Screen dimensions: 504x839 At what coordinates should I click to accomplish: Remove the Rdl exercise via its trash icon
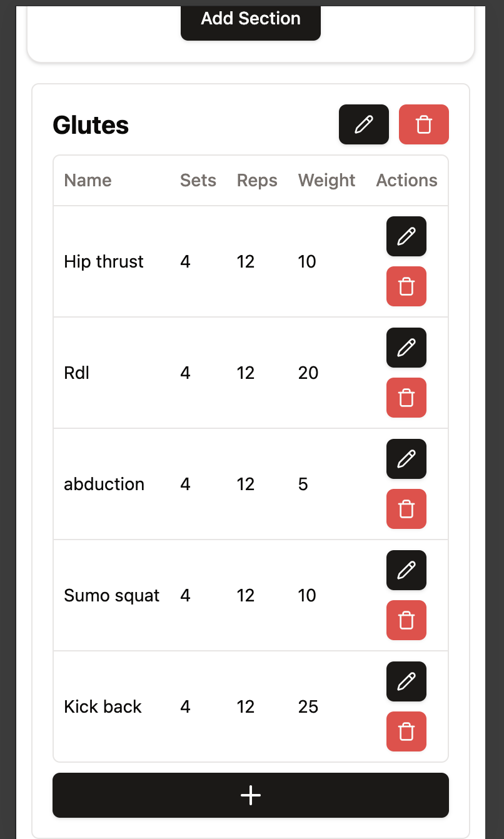tap(406, 398)
